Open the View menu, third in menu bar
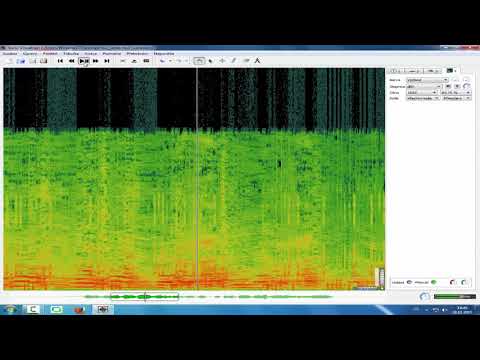 coord(50,54)
